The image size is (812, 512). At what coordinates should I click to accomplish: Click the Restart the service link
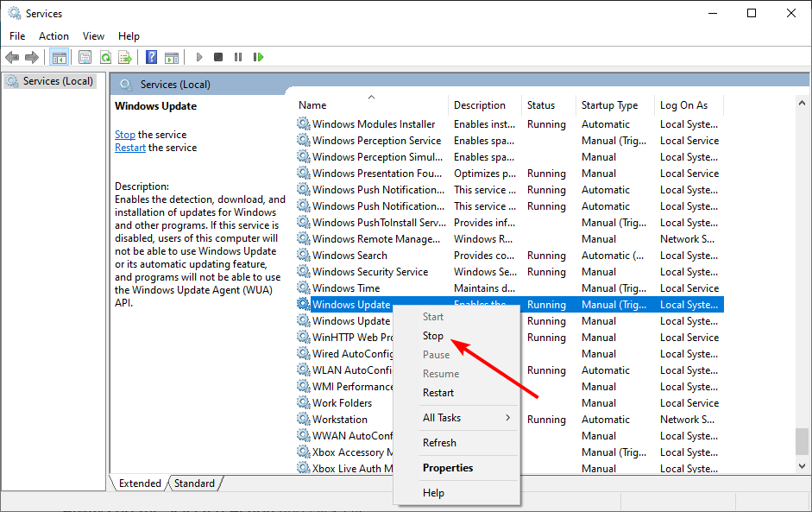[x=130, y=148]
